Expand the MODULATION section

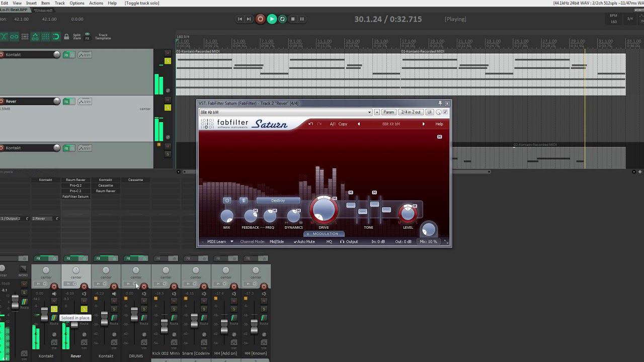(324, 234)
